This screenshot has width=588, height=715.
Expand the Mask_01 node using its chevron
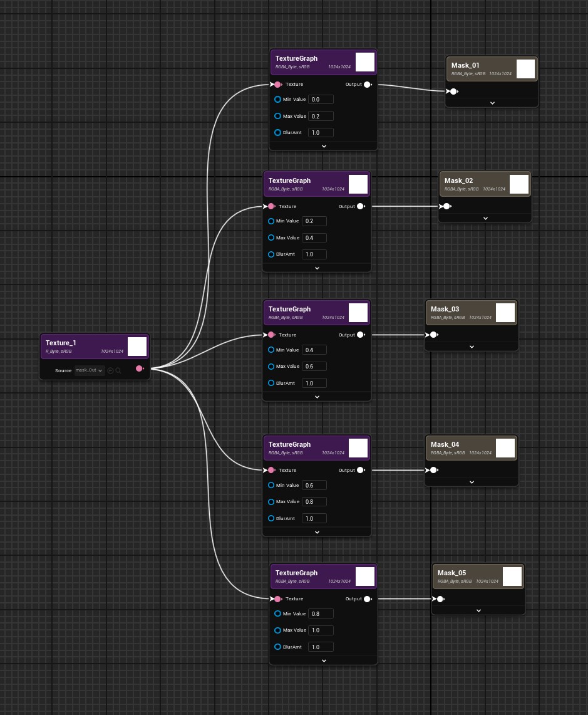pos(491,103)
